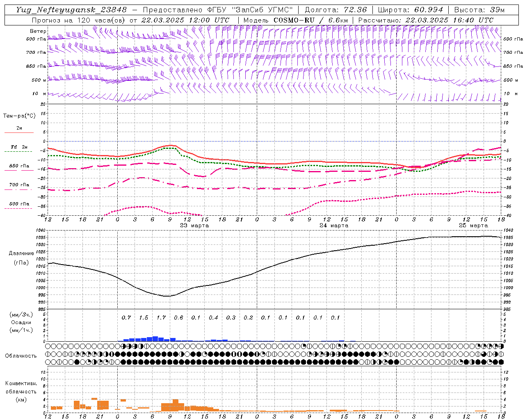Image resolution: width=525 pixels, height=420 pixels.
Task: Click the tallest orange convective cloud bar
Action: [176, 405]
